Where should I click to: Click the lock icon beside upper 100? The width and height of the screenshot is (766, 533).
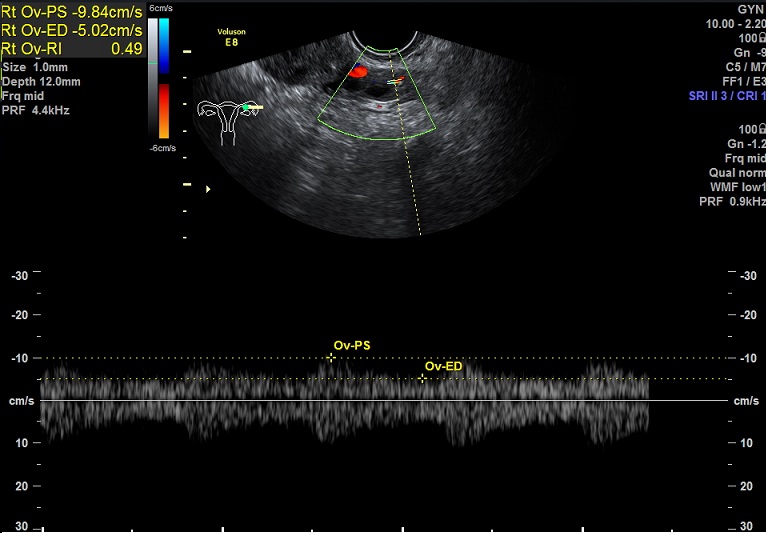click(x=760, y=36)
